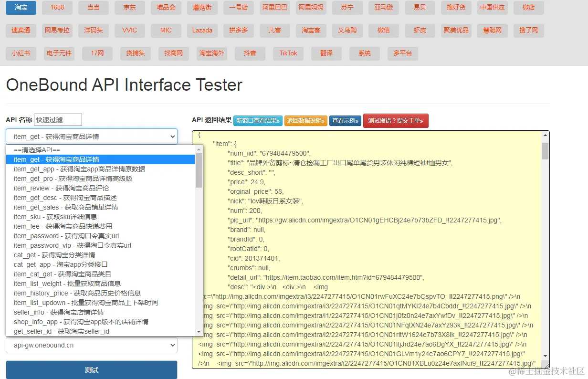The width and height of the screenshot is (588, 379).
Task: Choose item_get_pro 商品详情高级版 option
Action: pyautogui.click(x=101, y=179)
